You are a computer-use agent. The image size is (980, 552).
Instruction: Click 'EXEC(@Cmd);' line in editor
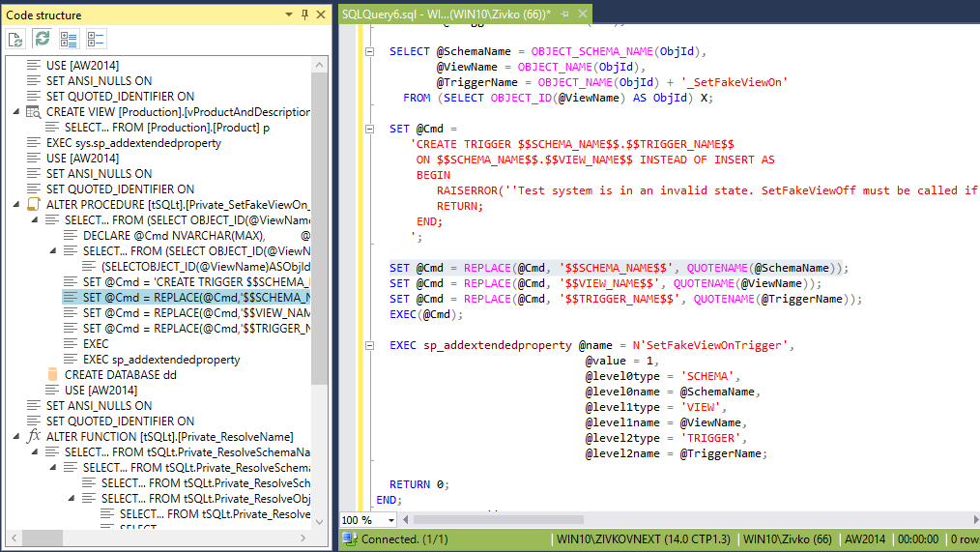(426, 314)
